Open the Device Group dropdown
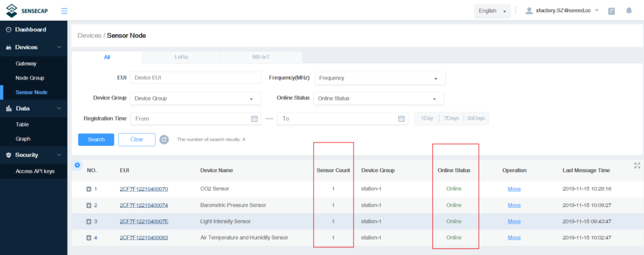Screen dimensions: 644x255 [195, 98]
